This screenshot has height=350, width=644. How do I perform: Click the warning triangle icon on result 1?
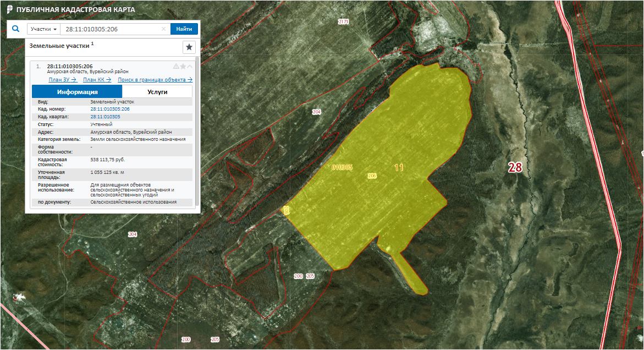coord(176,66)
